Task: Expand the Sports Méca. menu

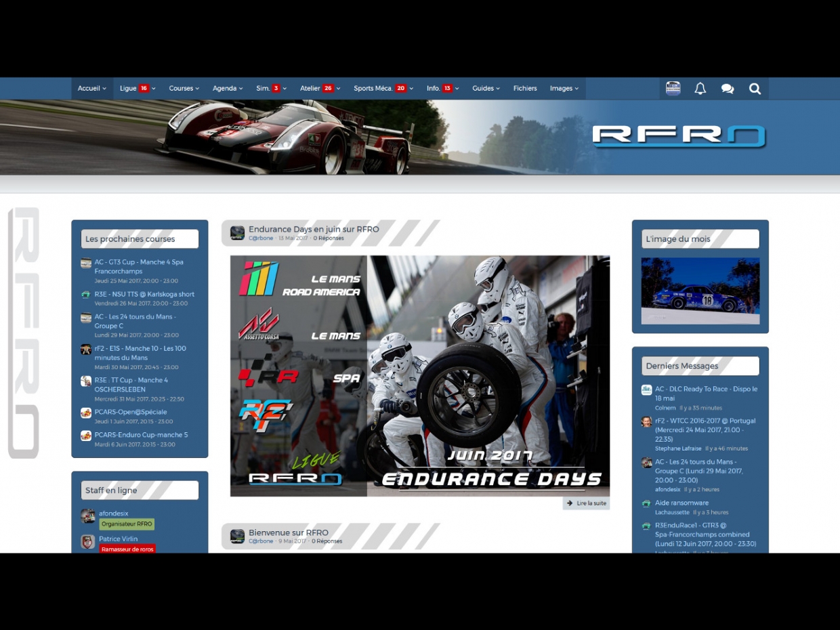Action: pyautogui.click(x=383, y=89)
